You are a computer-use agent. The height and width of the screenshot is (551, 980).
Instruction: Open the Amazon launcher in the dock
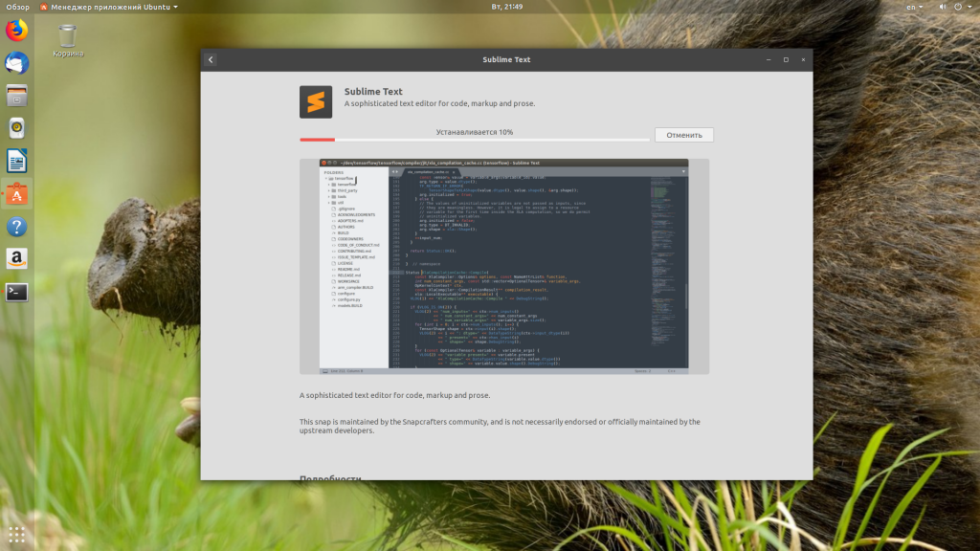[17, 258]
